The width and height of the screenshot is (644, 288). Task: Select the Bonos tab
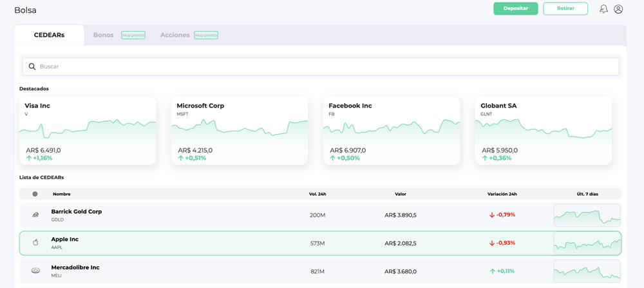104,35
